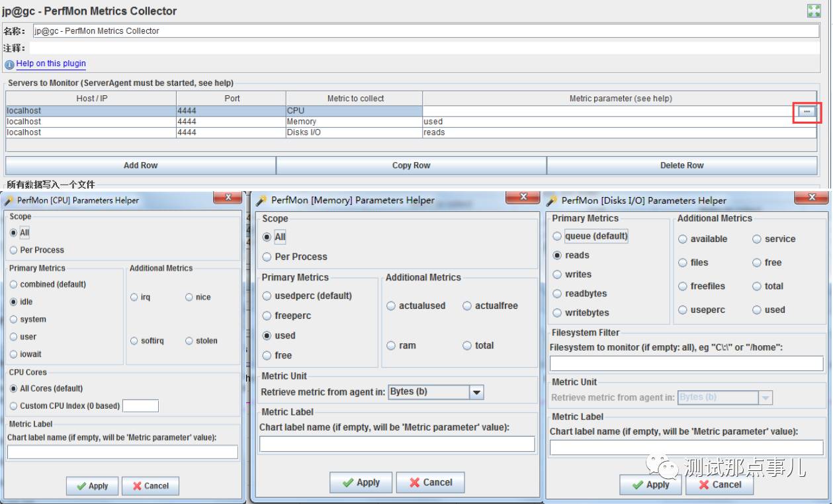
Task: Select All Cores (default) option
Action: click(46, 389)
